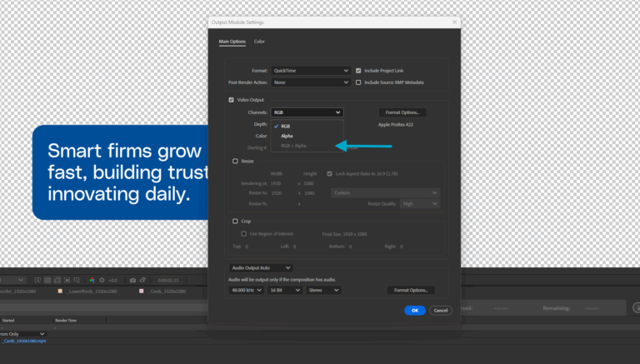Enable Include Source XMP Metadata checkbox
This screenshot has width=640, height=364.
click(x=358, y=82)
